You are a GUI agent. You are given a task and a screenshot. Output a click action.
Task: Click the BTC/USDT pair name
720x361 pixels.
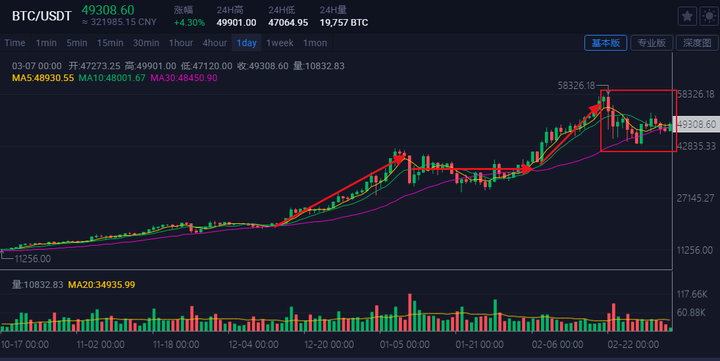pos(42,16)
